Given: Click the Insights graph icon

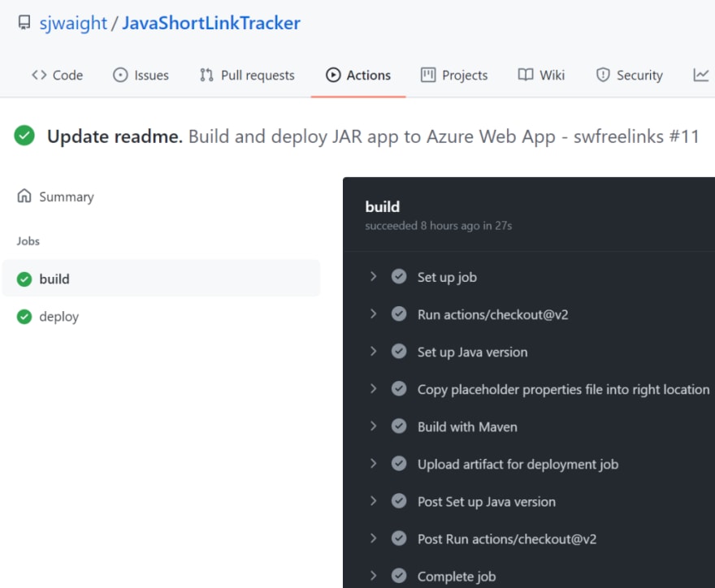Looking at the screenshot, I should click(x=701, y=75).
